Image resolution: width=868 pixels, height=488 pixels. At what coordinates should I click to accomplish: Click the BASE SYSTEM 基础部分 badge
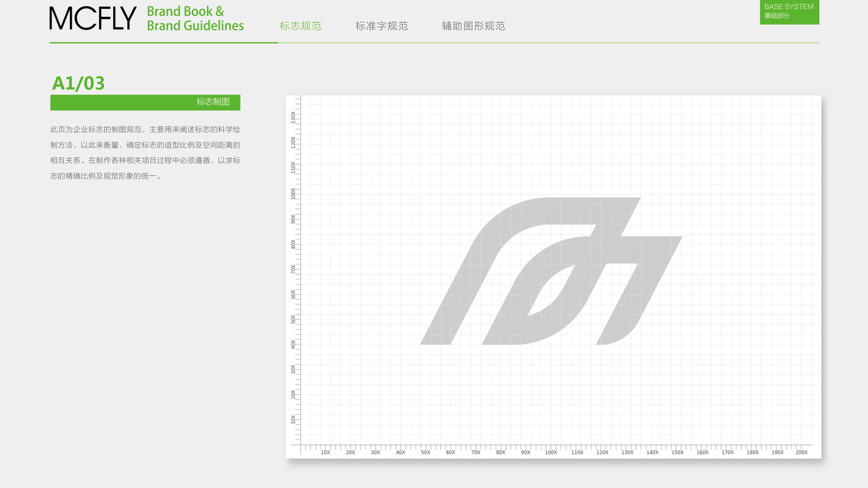click(x=789, y=12)
